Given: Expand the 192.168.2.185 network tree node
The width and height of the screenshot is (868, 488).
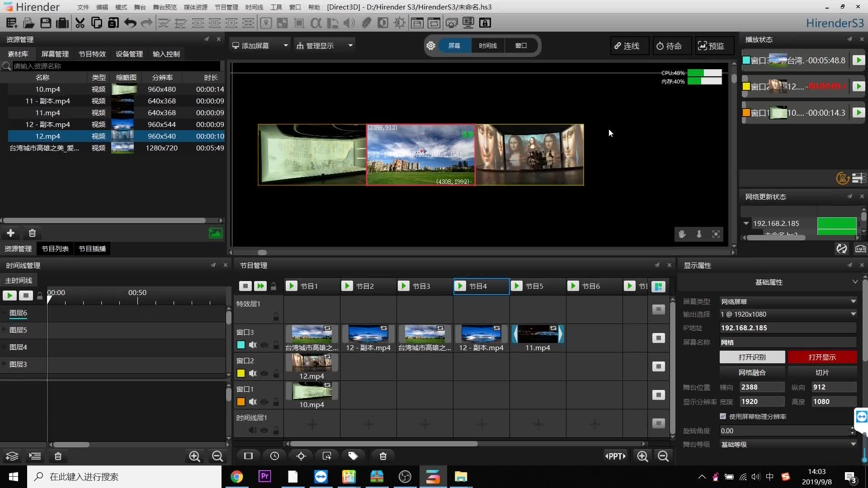Looking at the screenshot, I should (x=746, y=223).
